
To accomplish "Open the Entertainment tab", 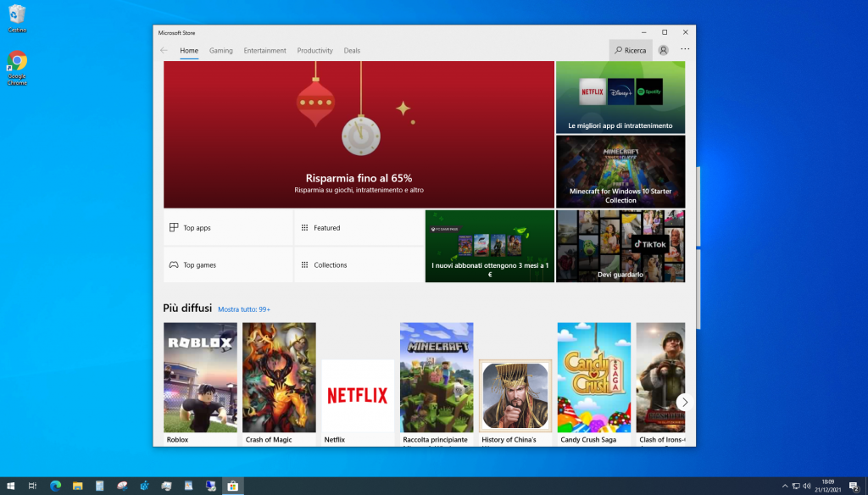I will pyautogui.click(x=264, y=50).
